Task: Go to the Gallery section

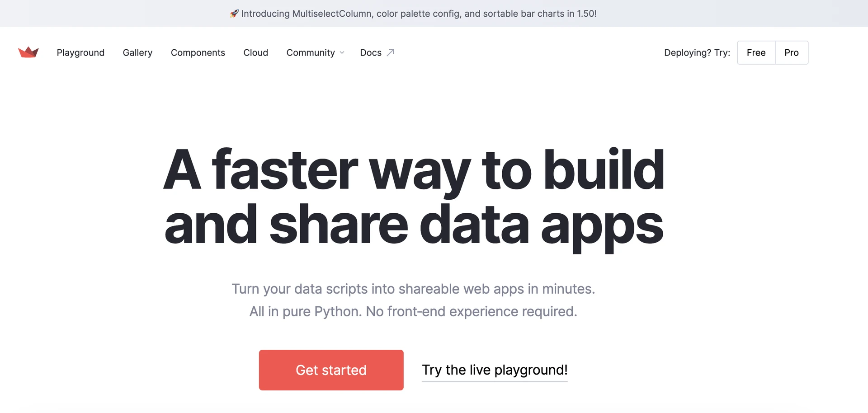Action: [137, 53]
